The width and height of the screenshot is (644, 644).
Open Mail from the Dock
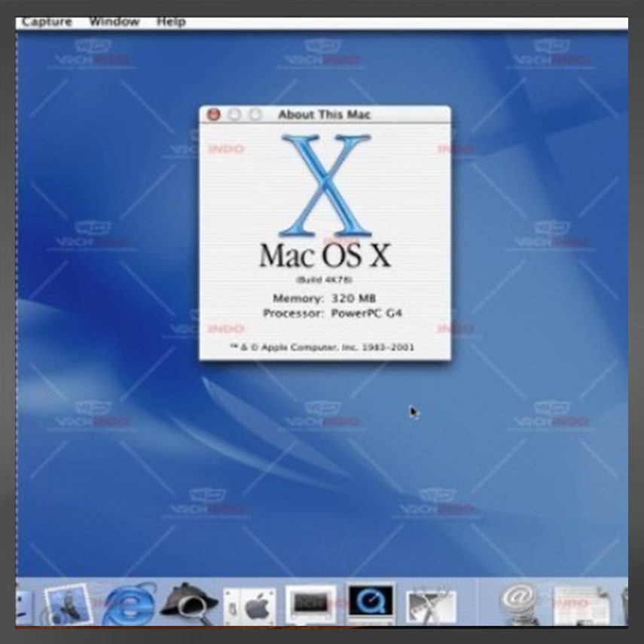pyautogui.click(x=69, y=604)
